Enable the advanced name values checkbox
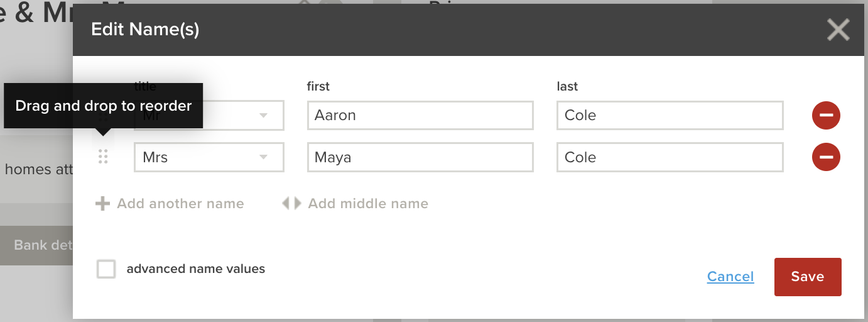The height and width of the screenshot is (322, 868). tap(106, 269)
